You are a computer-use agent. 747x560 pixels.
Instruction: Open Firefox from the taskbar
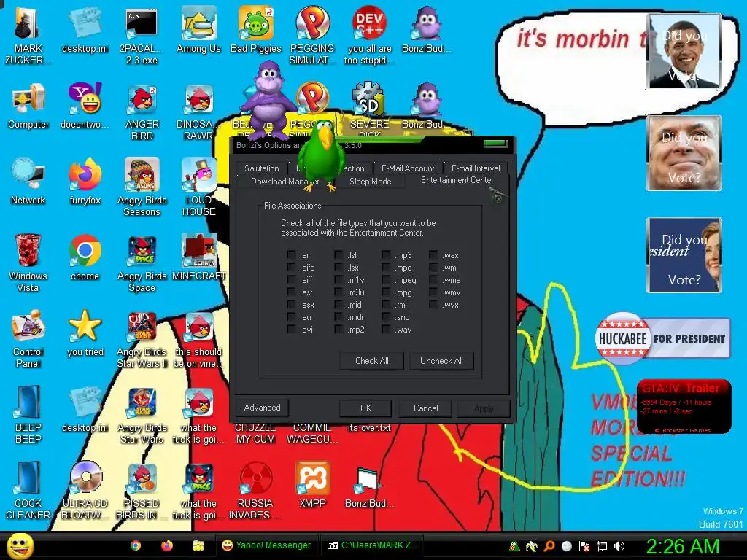pyautogui.click(x=167, y=545)
